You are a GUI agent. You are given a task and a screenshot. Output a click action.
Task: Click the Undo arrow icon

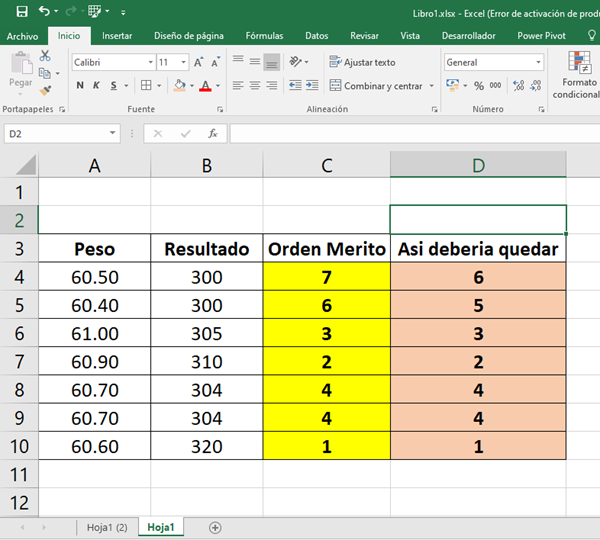tap(44, 12)
